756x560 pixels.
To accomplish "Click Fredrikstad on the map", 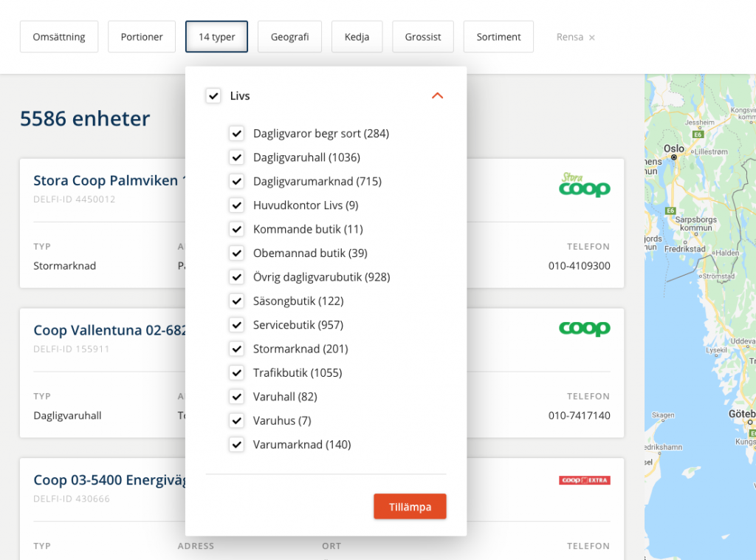I will 684,249.
